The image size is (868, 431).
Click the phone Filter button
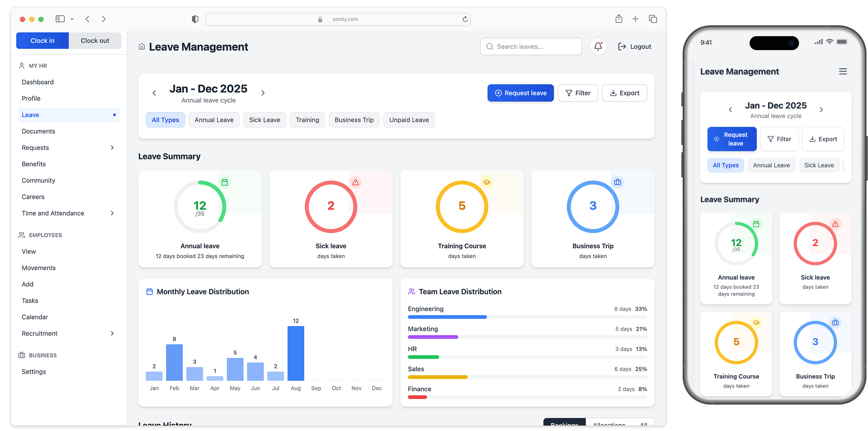(779, 139)
